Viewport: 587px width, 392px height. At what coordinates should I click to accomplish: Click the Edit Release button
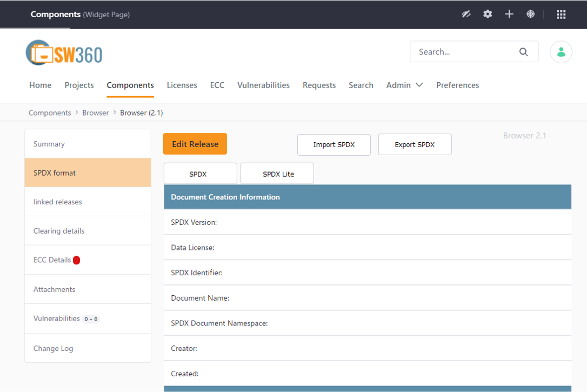195,144
